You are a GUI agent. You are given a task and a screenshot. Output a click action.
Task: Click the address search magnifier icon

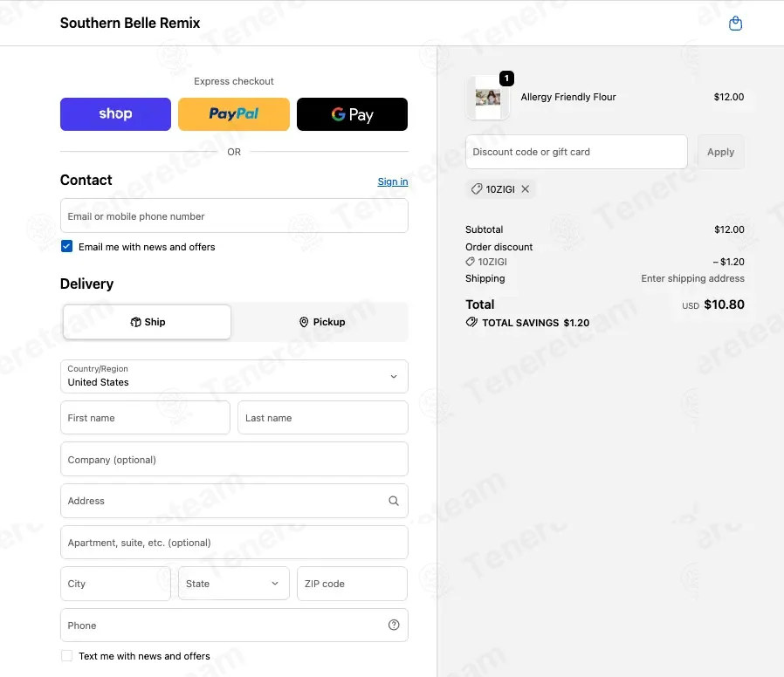coord(394,501)
